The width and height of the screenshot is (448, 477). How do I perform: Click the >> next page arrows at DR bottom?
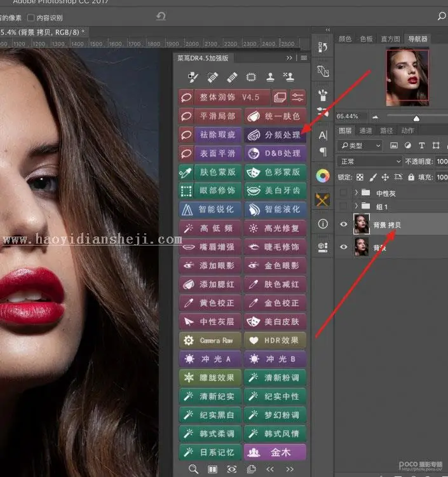click(289, 469)
